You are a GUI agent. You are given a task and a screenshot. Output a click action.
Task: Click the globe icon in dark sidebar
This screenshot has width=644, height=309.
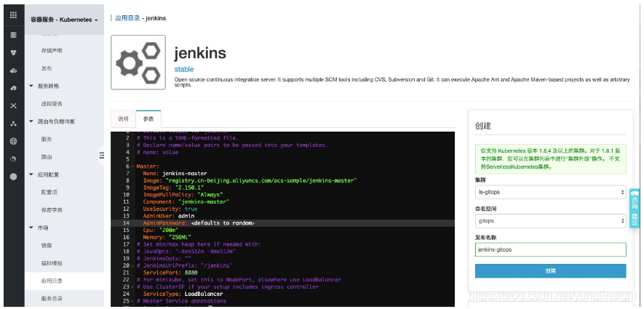click(14, 141)
